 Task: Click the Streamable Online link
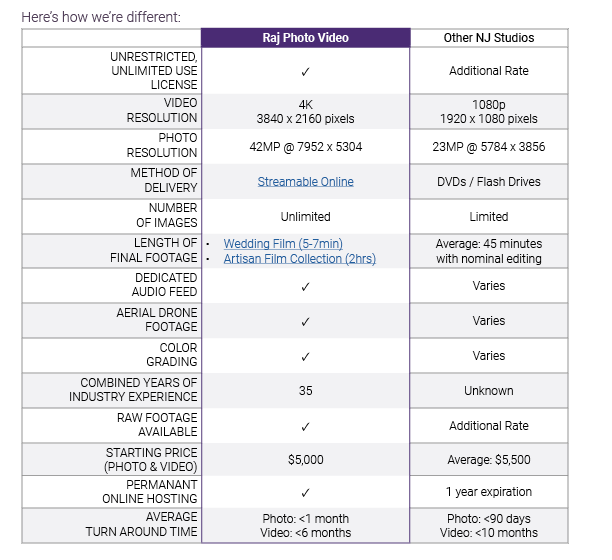tap(305, 181)
